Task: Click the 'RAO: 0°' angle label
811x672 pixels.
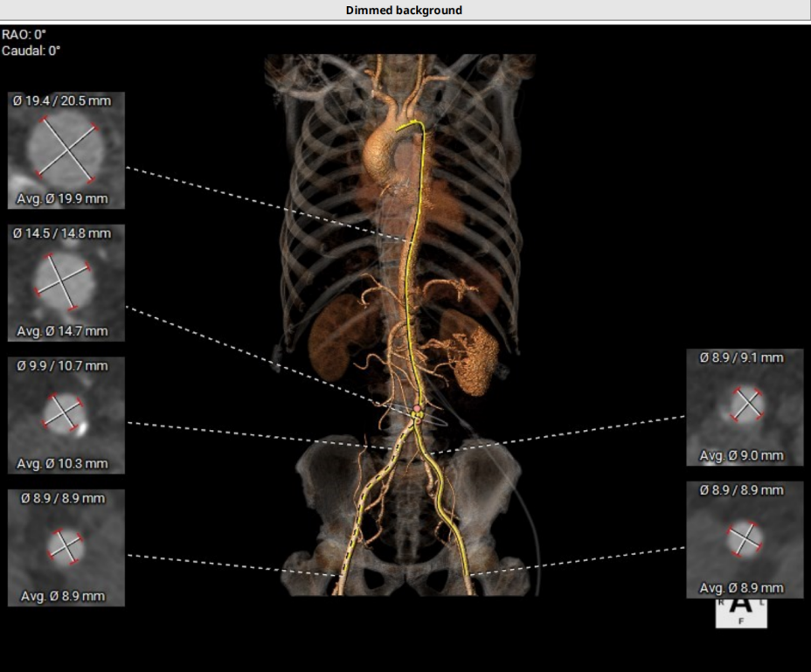Action: pos(24,35)
